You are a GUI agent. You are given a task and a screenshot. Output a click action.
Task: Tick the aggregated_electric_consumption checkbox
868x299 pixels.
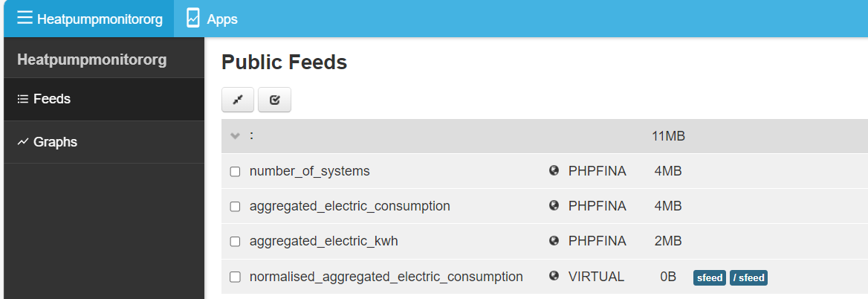point(236,207)
